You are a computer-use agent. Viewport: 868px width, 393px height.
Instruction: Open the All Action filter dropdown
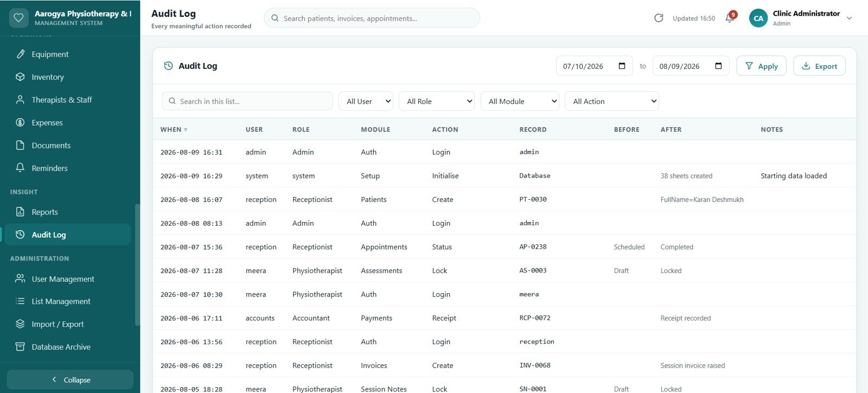coord(612,101)
